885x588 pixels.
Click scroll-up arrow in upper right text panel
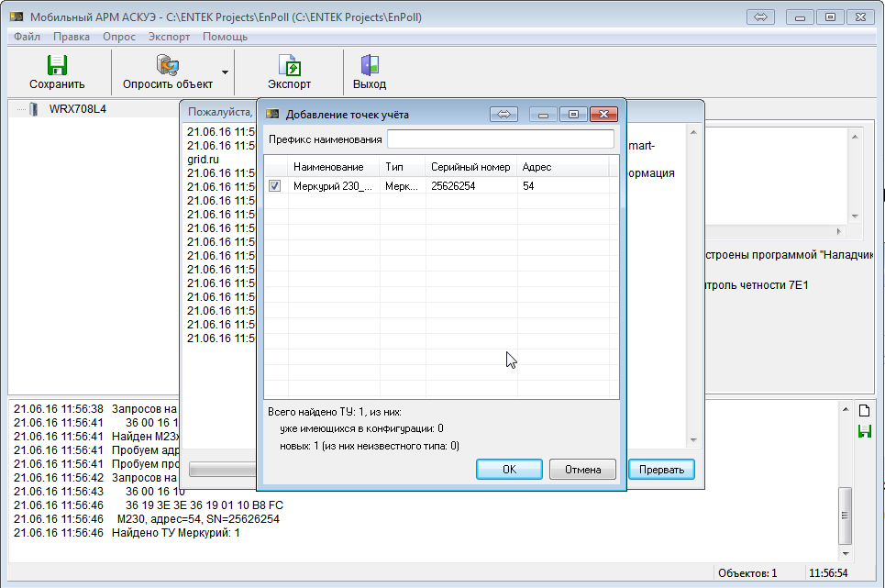tap(855, 137)
